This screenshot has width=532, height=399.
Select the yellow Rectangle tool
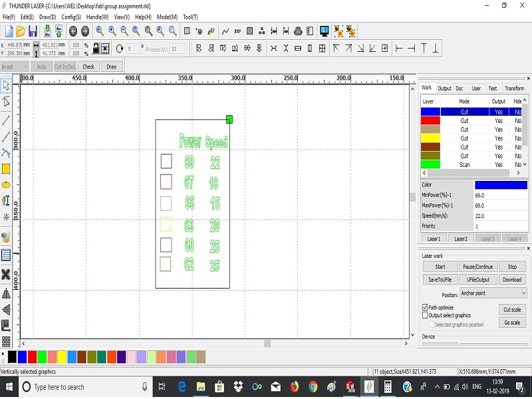pyautogui.click(x=6, y=169)
